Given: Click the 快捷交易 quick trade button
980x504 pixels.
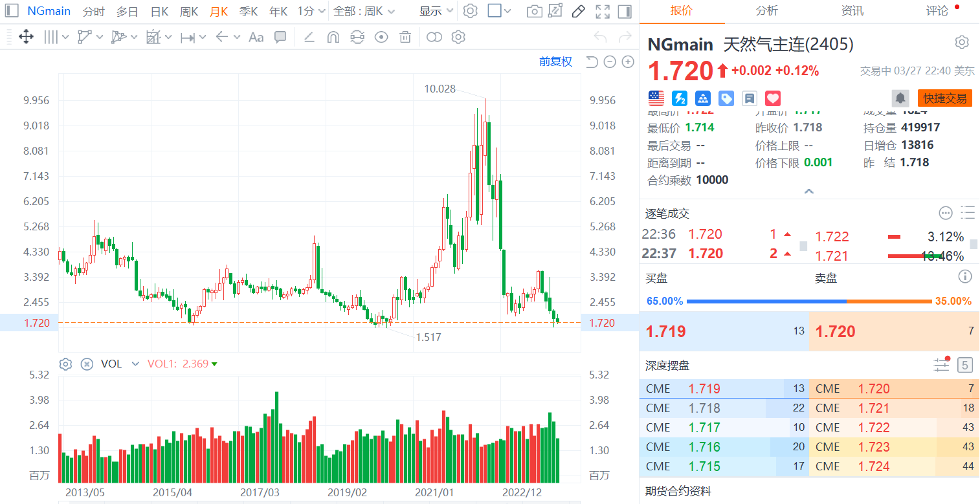Looking at the screenshot, I should tap(944, 98).
